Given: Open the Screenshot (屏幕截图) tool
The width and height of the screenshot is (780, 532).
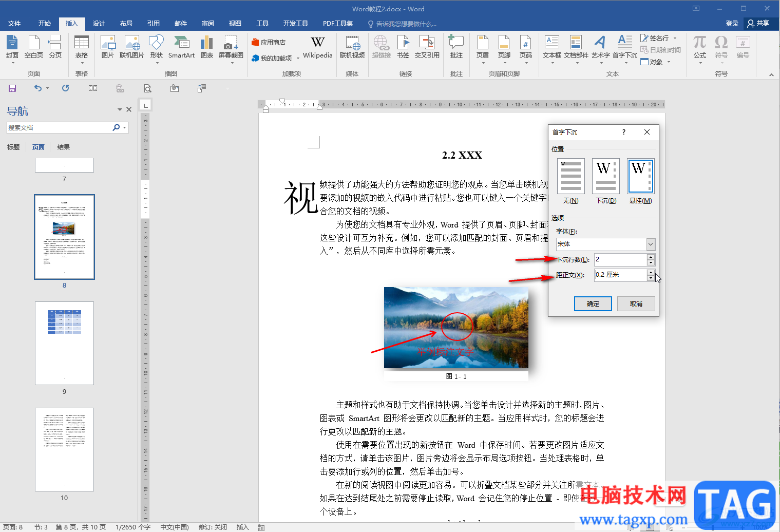Looking at the screenshot, I should pos(231,49).
